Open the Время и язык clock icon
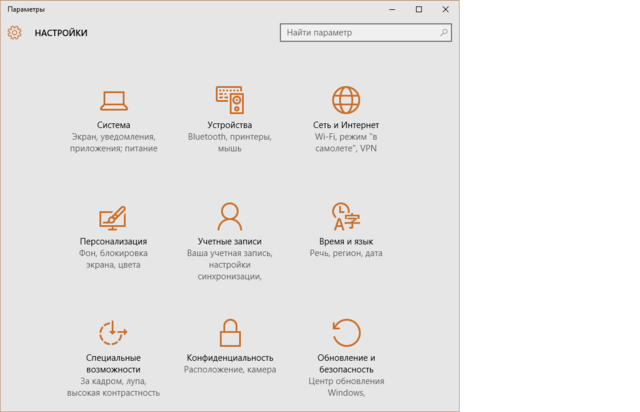640x412 pixels. 345,216
